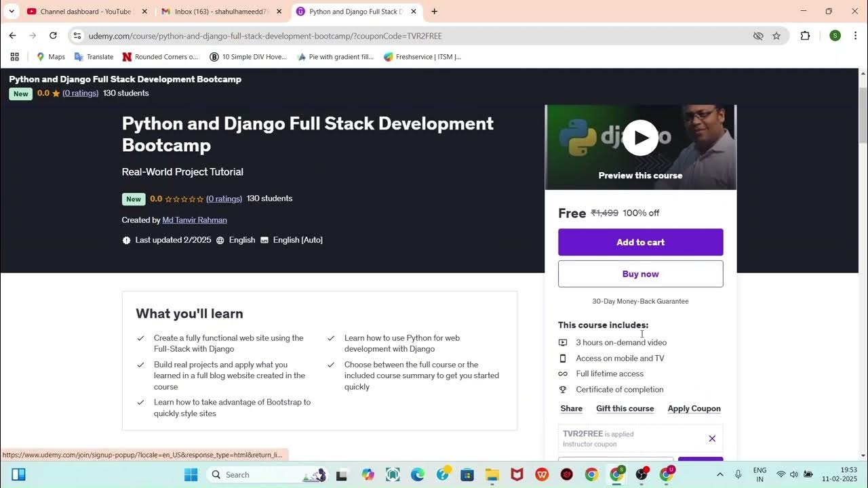This screenshot has width=868, height=488.
Task: Open the Chrome profile avatar
Action: (835, 36)
